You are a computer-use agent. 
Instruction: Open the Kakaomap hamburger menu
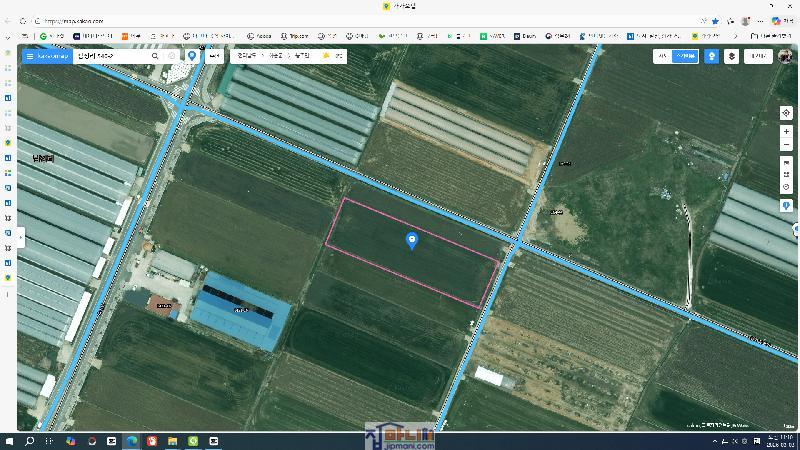30,56
